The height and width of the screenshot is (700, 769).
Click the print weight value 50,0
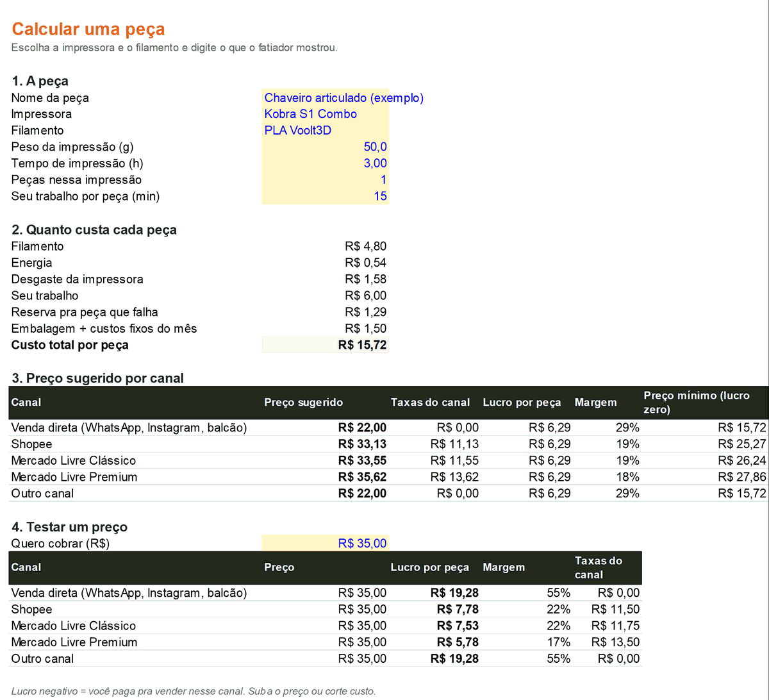[375, 147]
